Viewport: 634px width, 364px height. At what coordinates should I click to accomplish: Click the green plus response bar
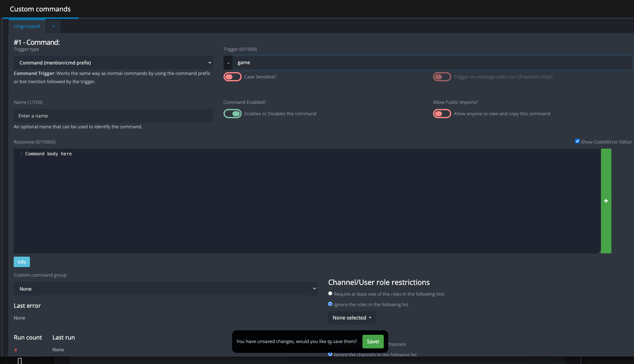tap(606, 201)
